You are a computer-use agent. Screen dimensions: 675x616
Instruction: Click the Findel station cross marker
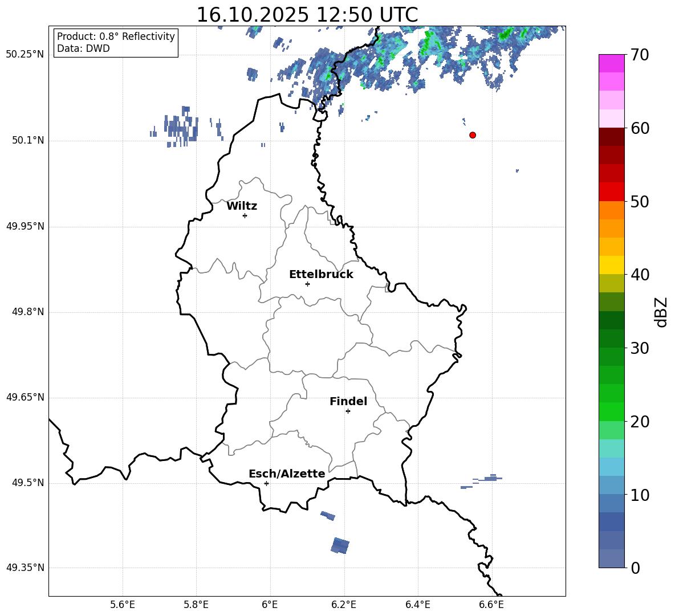[x=348, y=411]
